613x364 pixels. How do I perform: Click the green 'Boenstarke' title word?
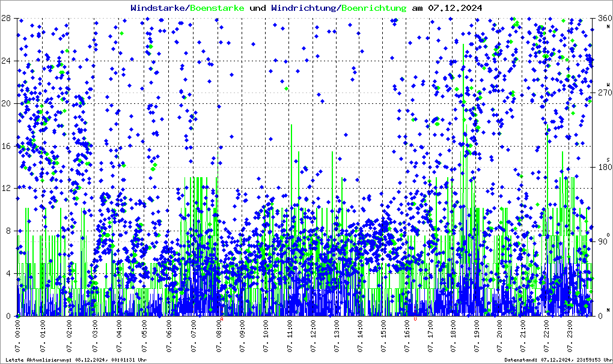coord(218,8)
